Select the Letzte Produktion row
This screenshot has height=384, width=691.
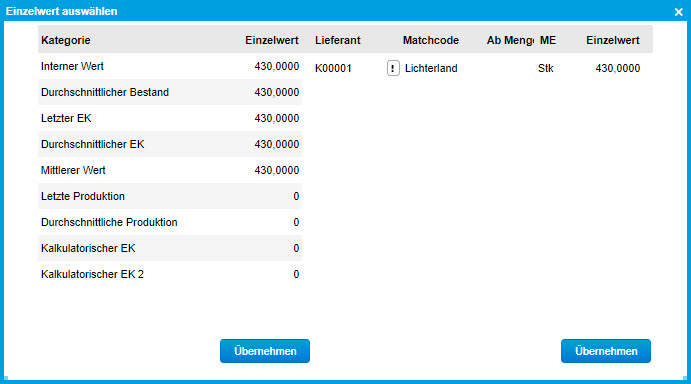(x=170, y=196)
